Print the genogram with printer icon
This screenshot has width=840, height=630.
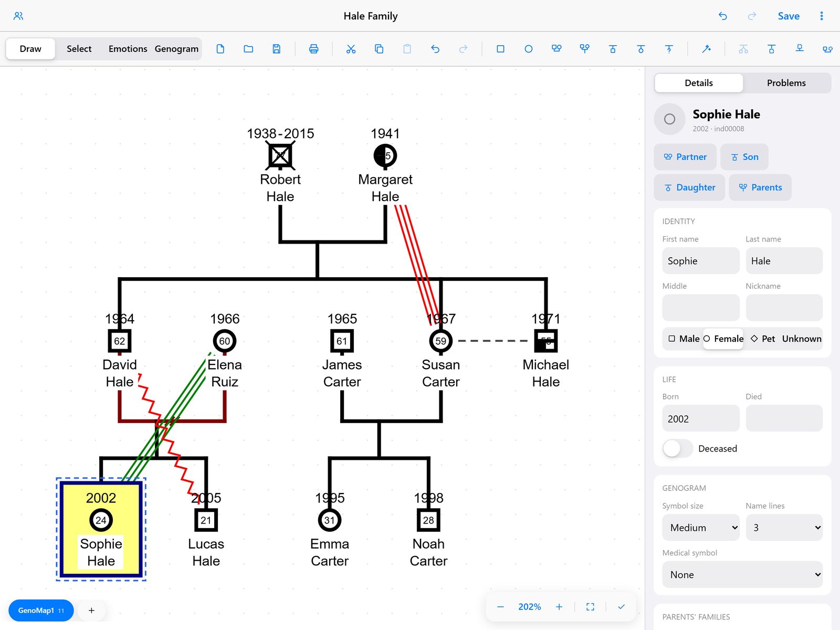click(x=313, y=49)
